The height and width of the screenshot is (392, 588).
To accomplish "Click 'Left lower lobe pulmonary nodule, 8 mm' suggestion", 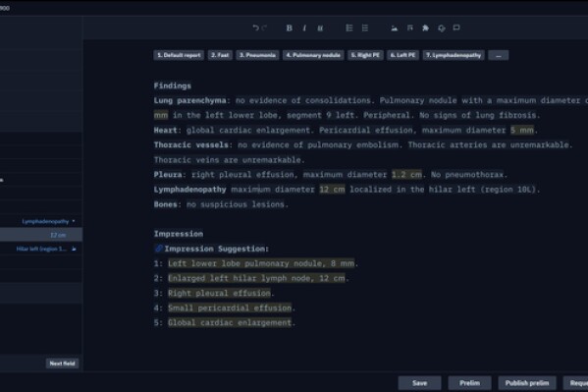I will (x=261, y=263).
